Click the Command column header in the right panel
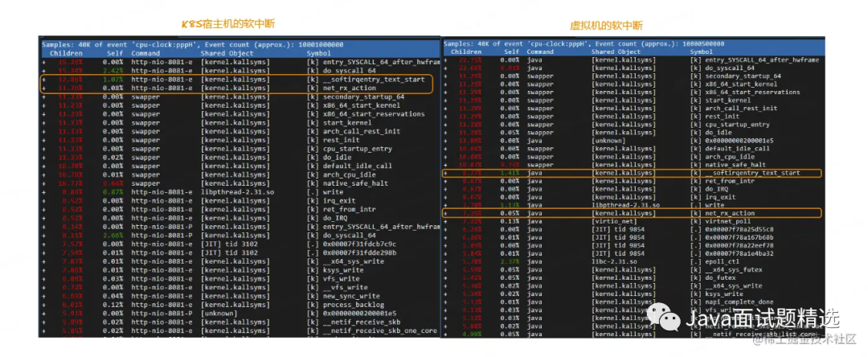The width and height of the screenshot is (868, 357). point(541,51)
